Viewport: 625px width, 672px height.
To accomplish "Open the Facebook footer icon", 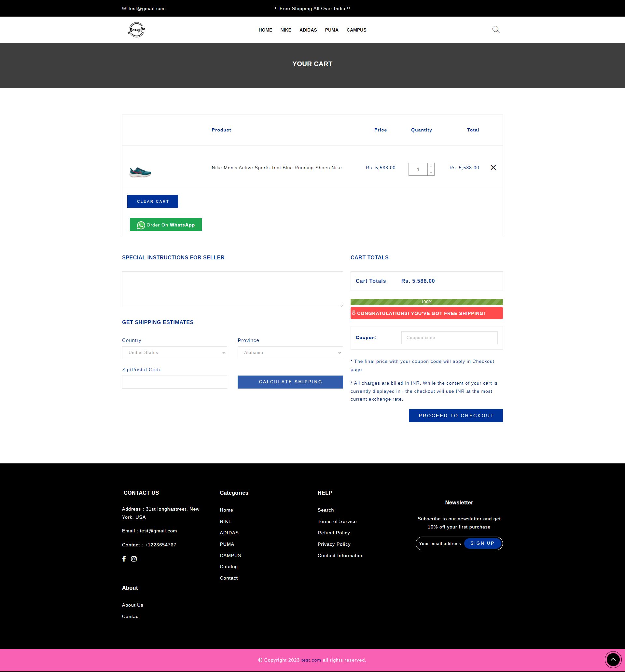I will click(x=124, y=559).
